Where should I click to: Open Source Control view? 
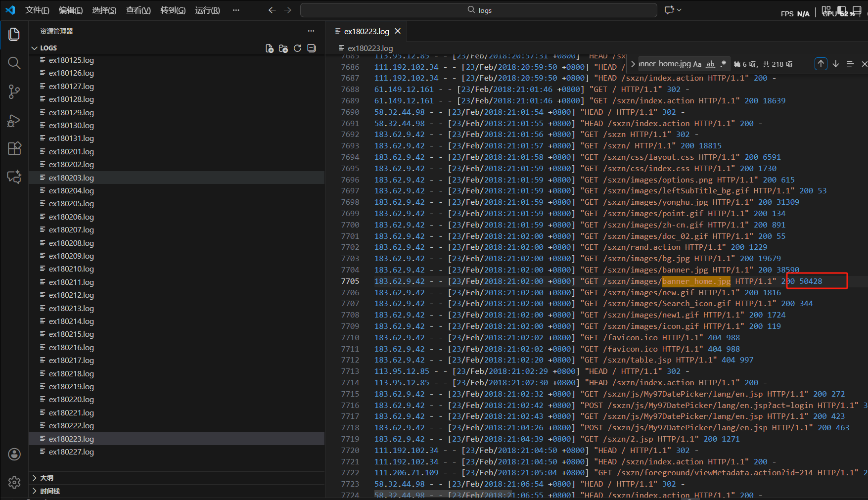click(x=14, y=91)
